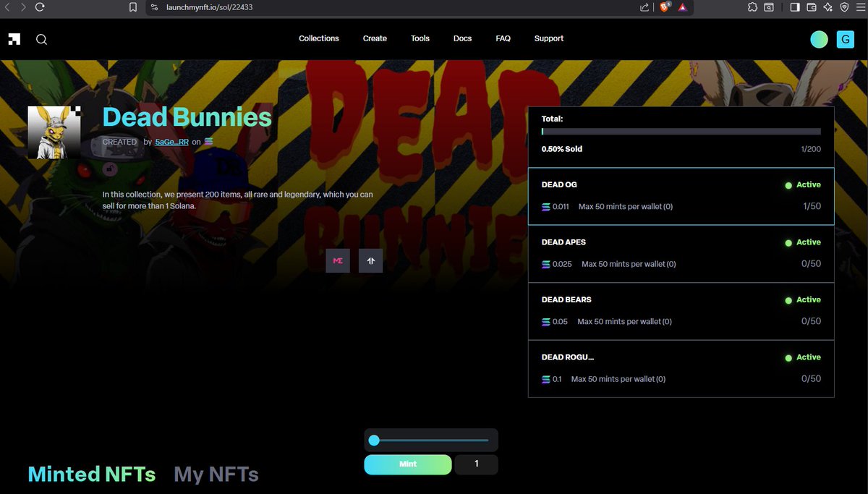Open the browser hamburger menu
868x494 pixels.
click(x=860, y=7)
